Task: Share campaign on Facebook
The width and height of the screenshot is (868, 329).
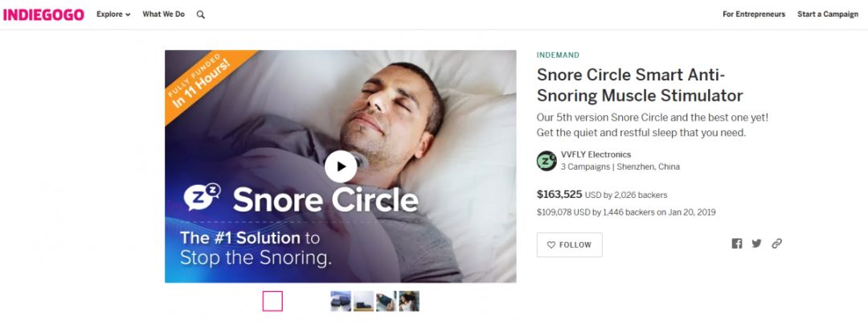Action: click(x=737, y=244)
